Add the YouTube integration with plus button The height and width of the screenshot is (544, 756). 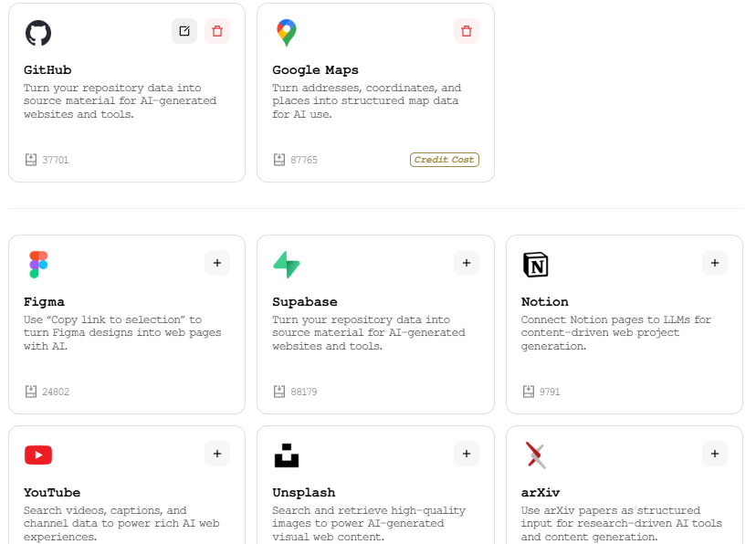217,454
